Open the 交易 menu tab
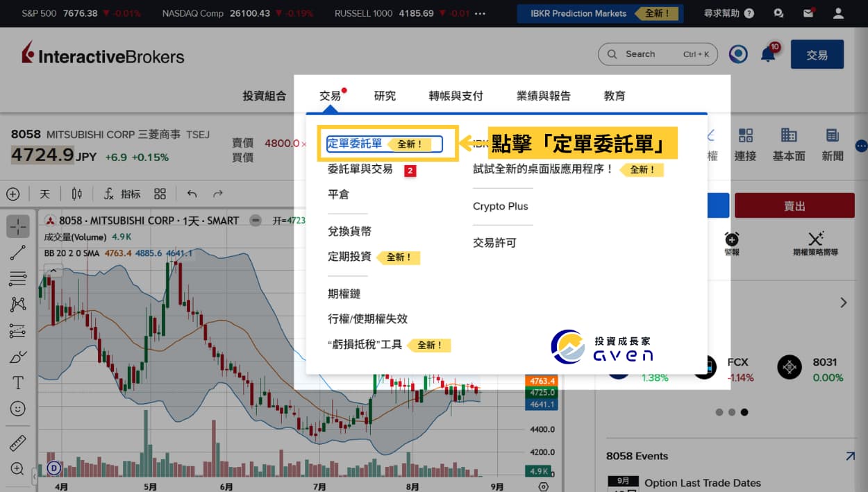The image size is (868, 492). click(x=331, y=96)
